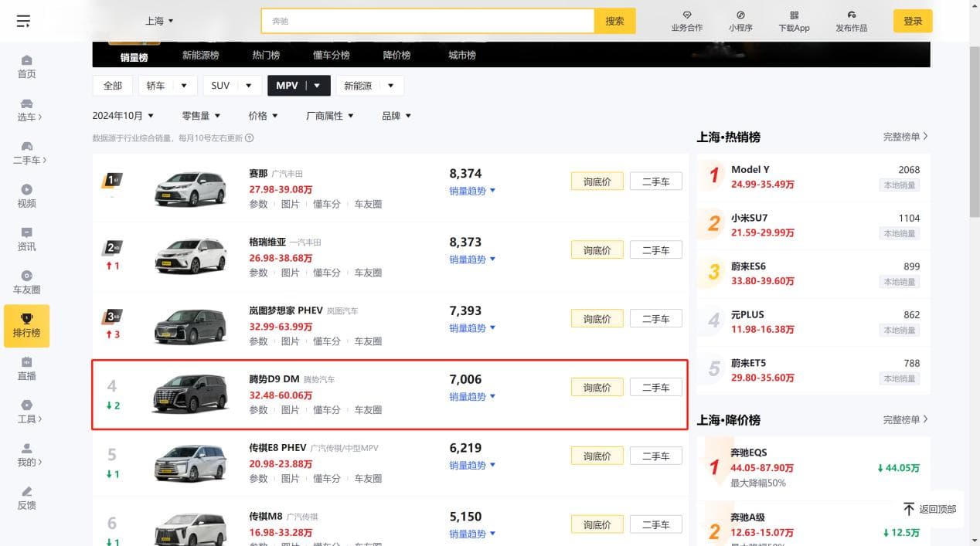The height and width of the screenshot is (546, 980).
Task: Open 厂商属性 manufacturer filter dropdown
Action: [330, 116]
